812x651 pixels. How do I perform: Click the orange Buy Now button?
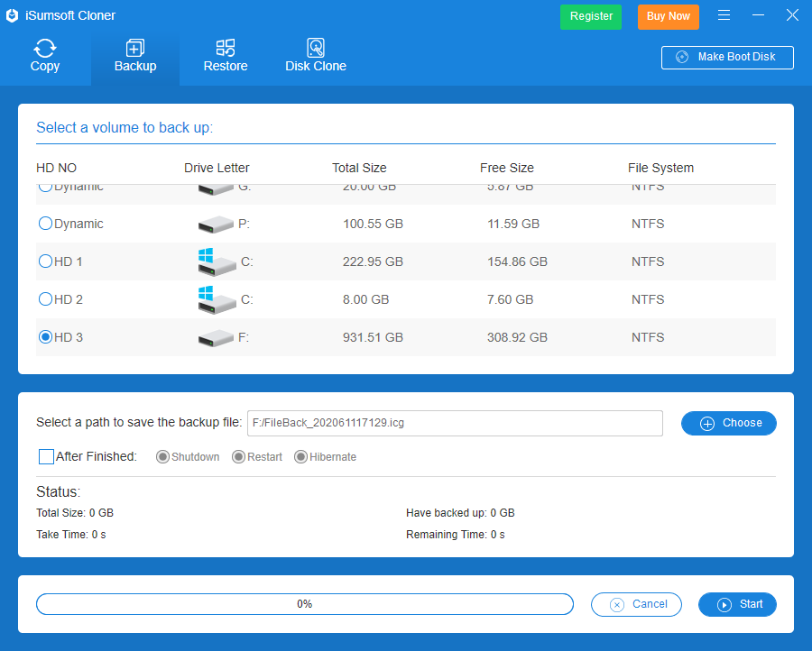pyautogui.click(x=669, y=16)
